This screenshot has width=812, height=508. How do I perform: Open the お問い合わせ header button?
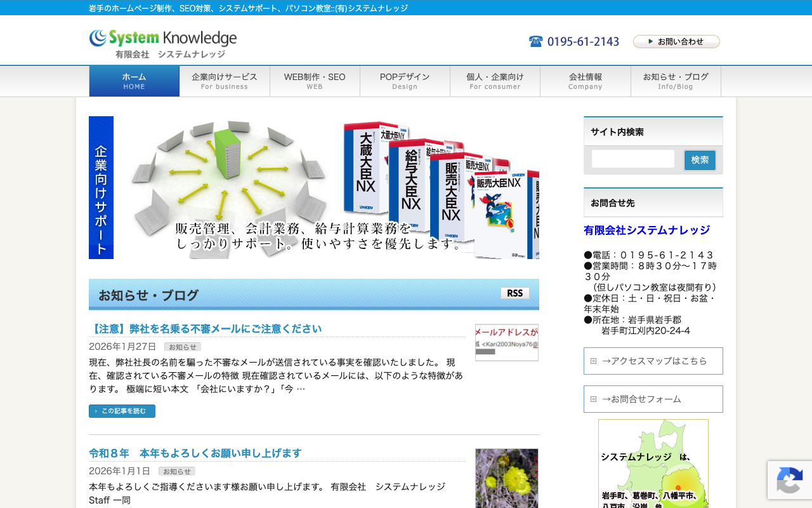click(676, 41)
